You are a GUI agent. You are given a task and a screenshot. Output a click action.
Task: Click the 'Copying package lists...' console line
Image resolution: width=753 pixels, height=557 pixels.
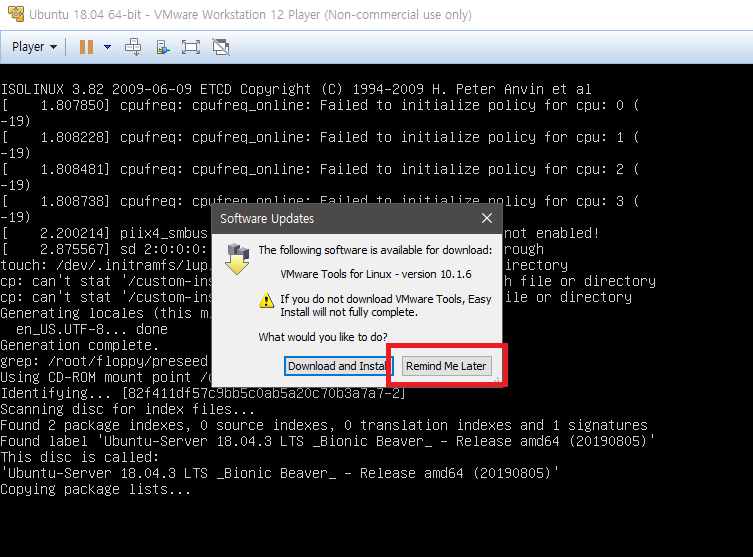96,489
